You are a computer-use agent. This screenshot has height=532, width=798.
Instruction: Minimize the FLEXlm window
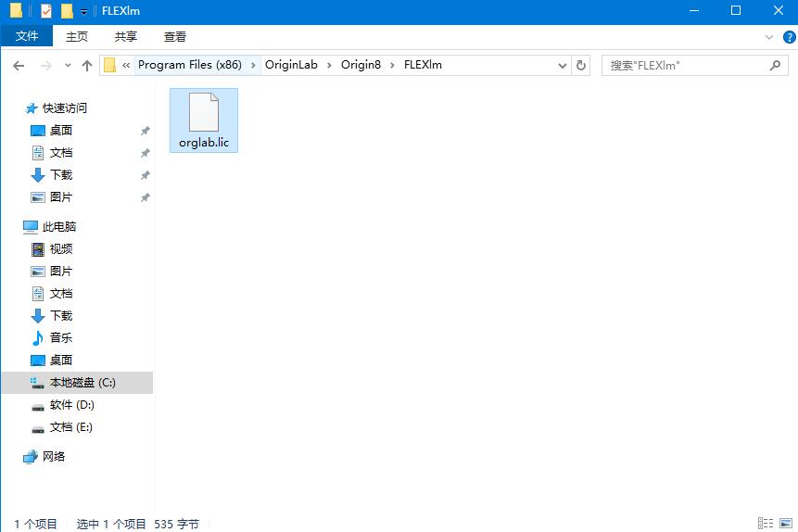[x=693, y=11]
